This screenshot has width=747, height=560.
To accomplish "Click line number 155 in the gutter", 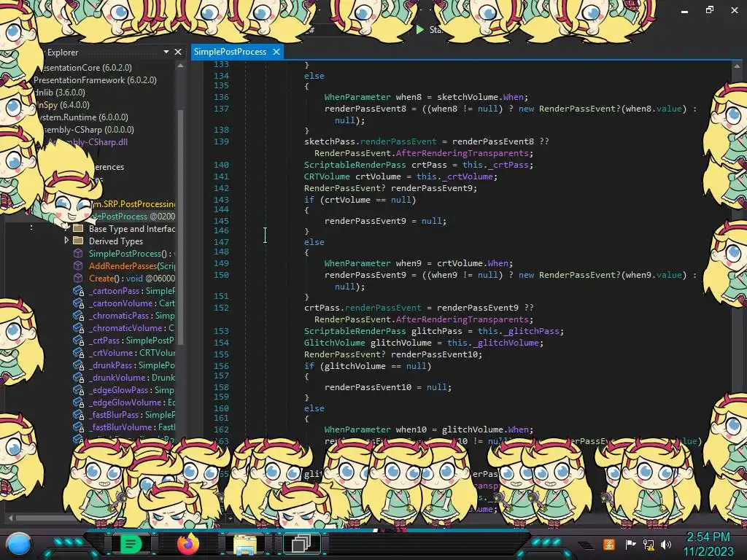I will click(221, 354).
